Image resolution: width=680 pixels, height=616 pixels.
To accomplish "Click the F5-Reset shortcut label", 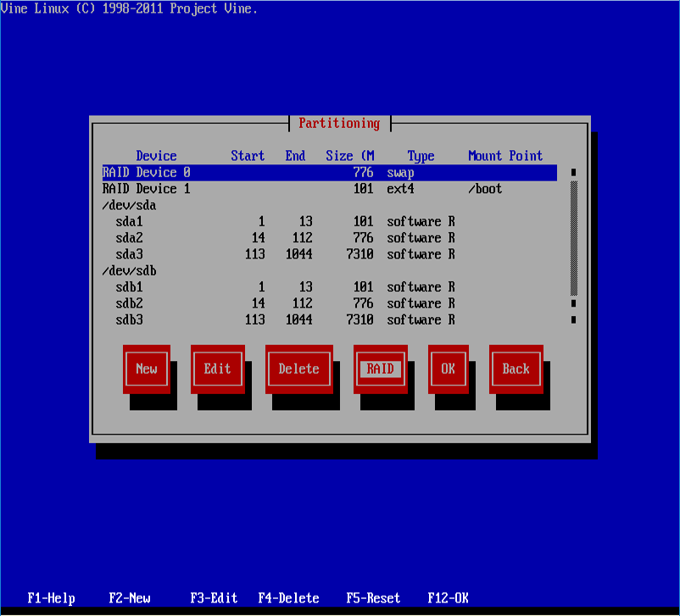I will [373, 598].
